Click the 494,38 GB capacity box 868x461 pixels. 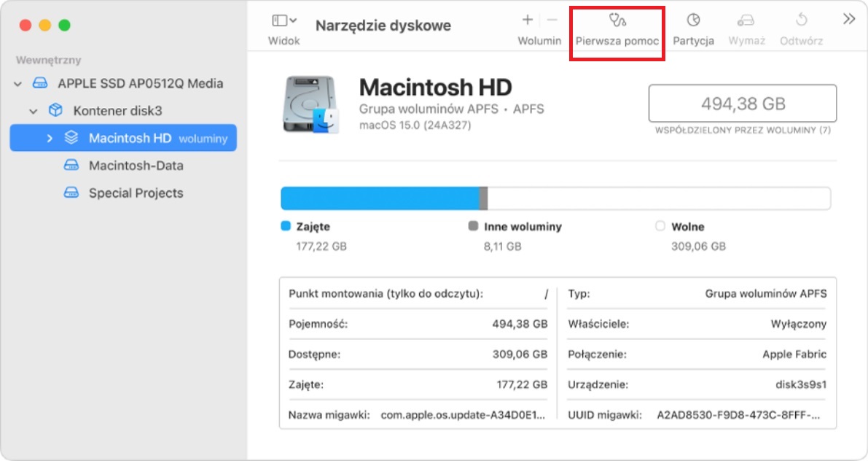point(742,104)
